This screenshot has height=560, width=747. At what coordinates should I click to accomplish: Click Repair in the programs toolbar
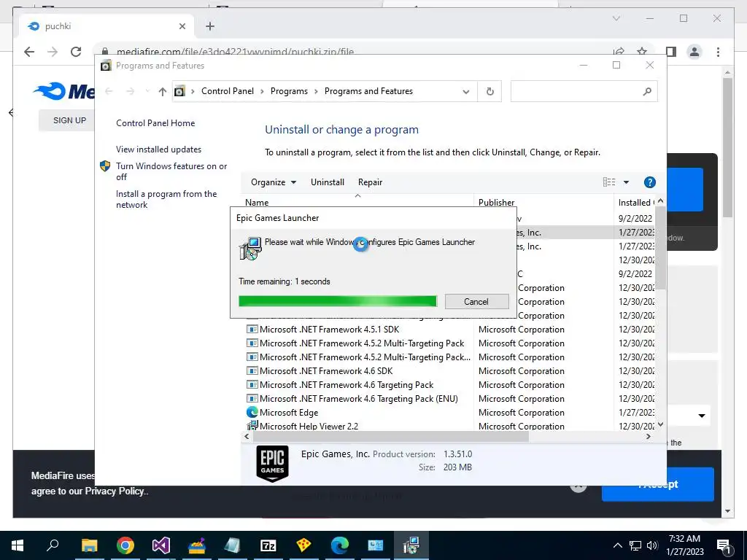click(x=370, y=182)
